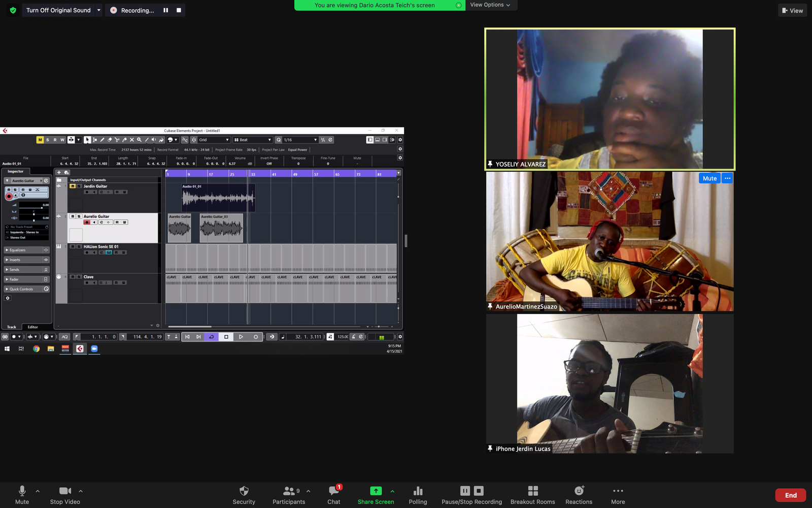Click the transport Record circle button
Image resolution: width=812 pixels, height=508 pixels.
pos(256,337)
